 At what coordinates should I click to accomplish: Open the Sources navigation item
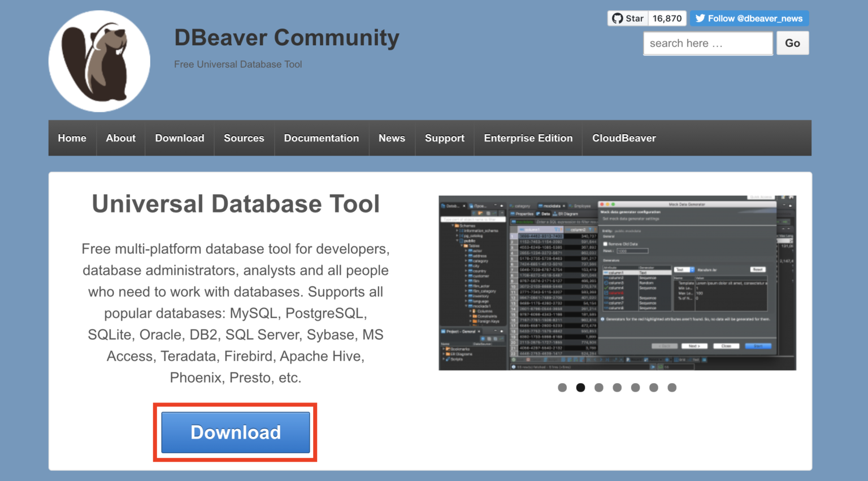click(244, 138)
